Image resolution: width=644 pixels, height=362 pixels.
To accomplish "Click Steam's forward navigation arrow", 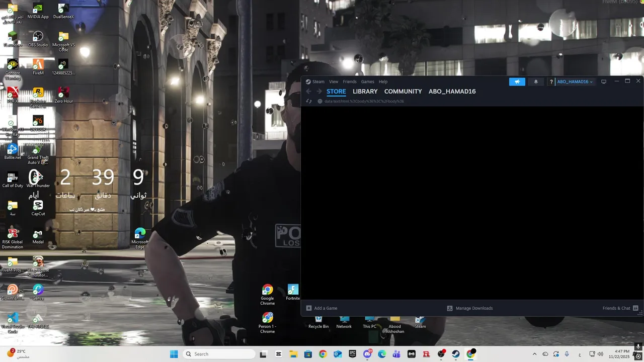I will coord(319,92).
